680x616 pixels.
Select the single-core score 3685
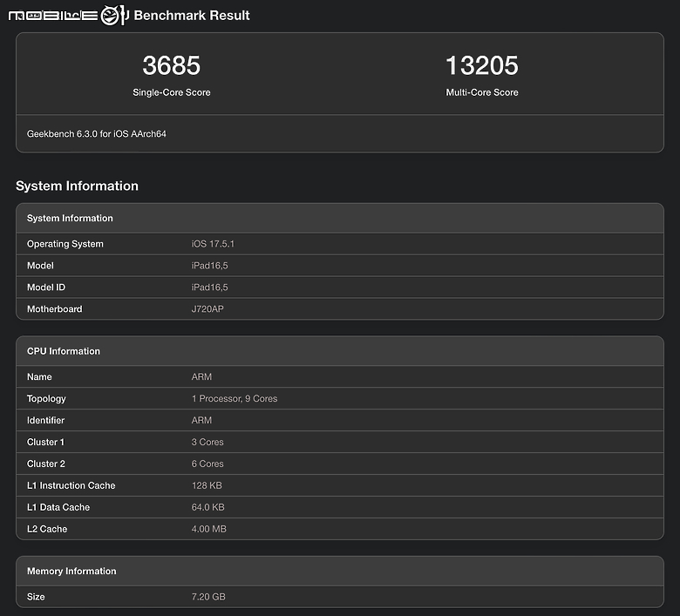171,65
